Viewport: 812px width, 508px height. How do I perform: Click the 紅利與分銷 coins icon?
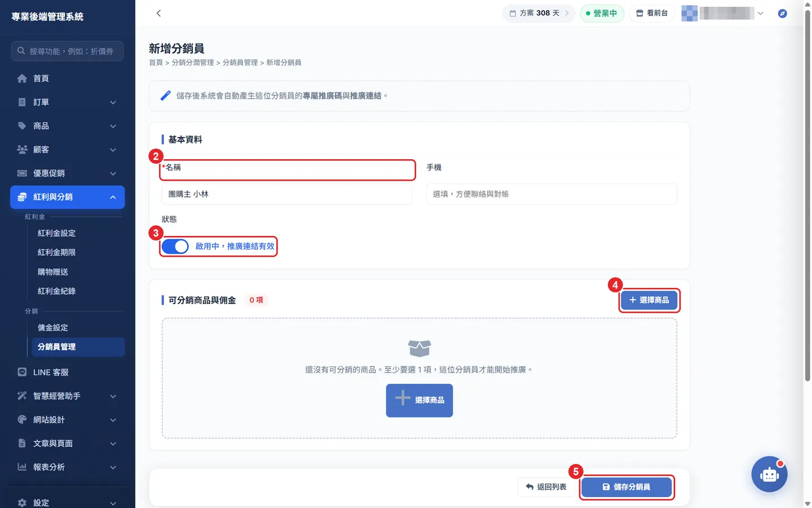click(x=22, y=197)
